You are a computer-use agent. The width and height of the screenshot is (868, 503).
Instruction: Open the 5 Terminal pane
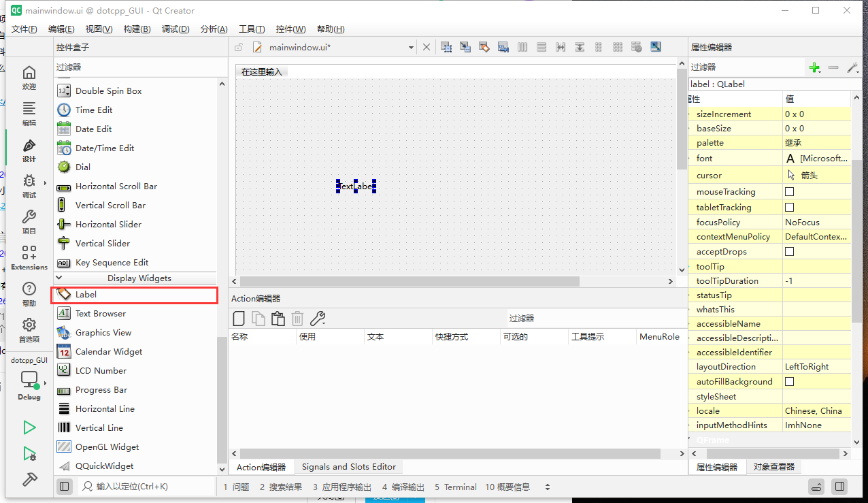click(x=456, y=487)
